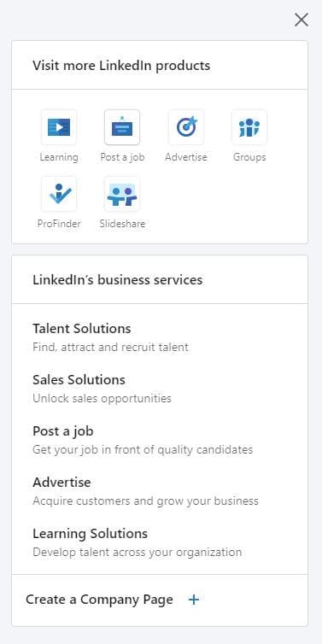Screen dimensions: 322x644
Task: Select Post a job under business services
Action: point(63,431)
